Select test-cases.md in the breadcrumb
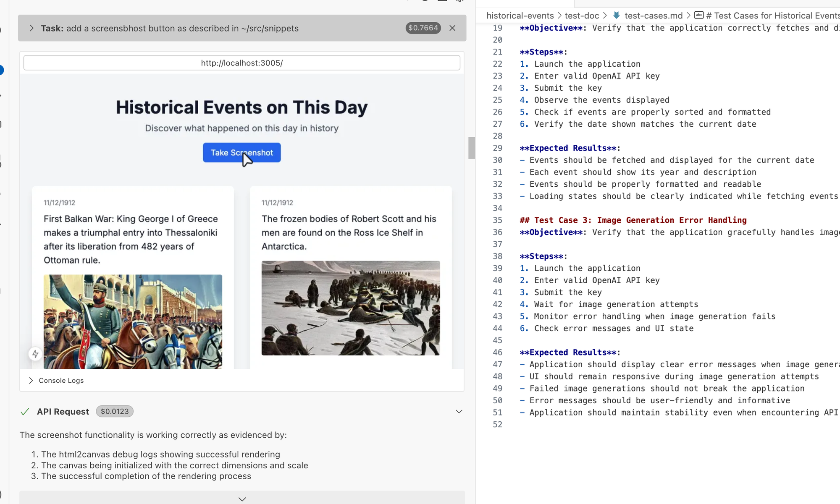This screenshot has height=504, width=840. point(654,16)
